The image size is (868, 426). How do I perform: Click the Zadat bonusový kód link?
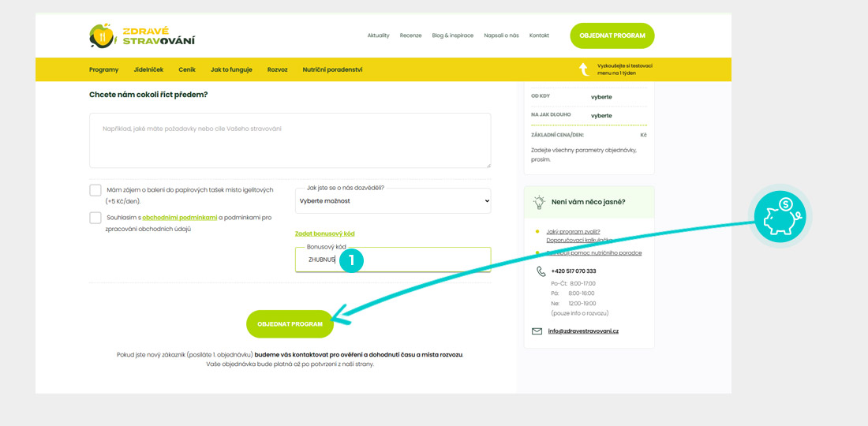[x=324, y=234]
